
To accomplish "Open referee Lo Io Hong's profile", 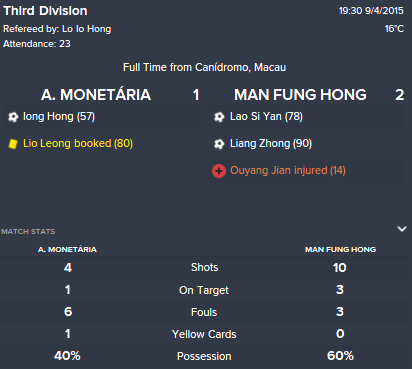I will click(87, 29).
